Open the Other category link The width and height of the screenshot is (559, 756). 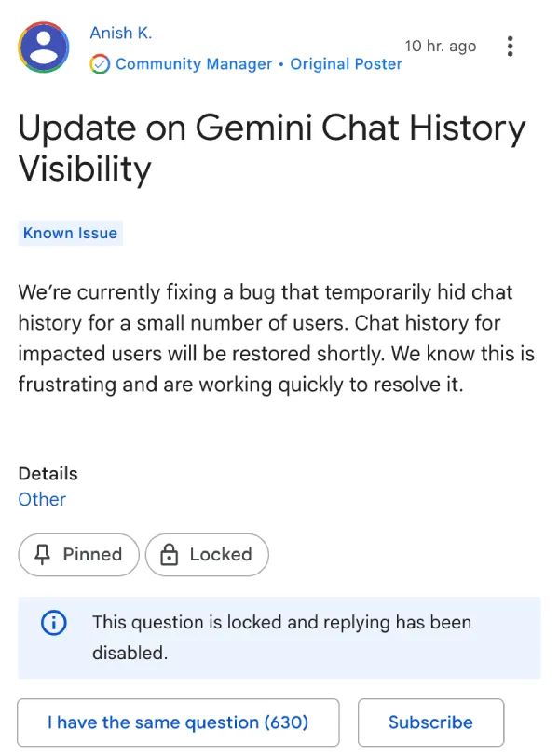42,499
